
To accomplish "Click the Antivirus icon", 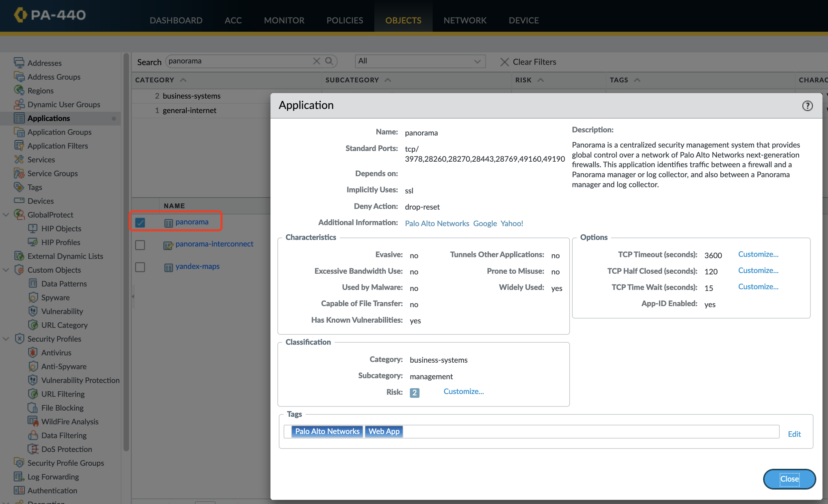I will (33, 352).
